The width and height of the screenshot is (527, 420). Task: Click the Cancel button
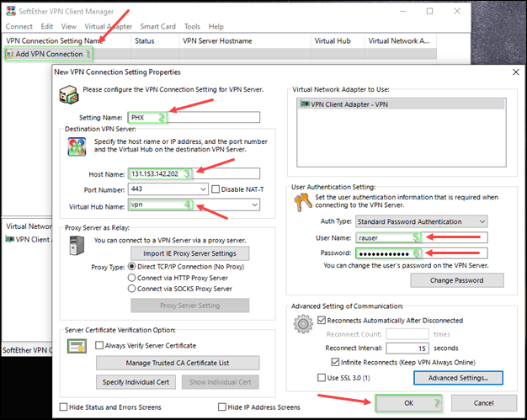click(483, 403)
